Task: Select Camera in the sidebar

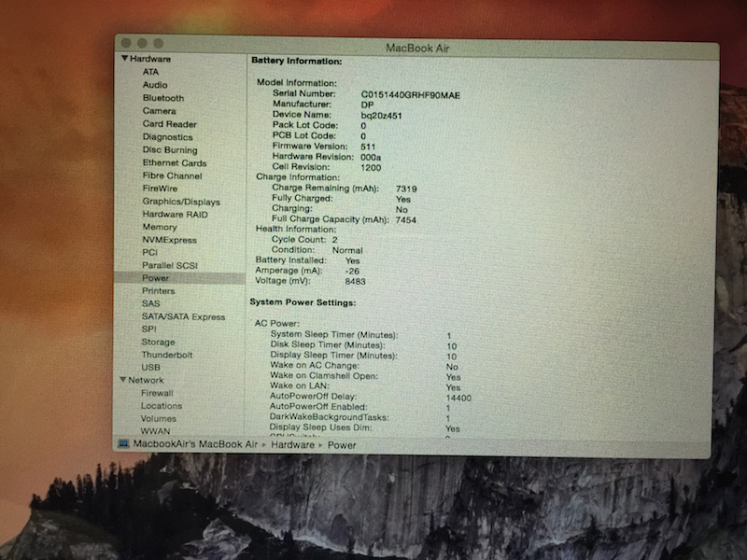Action: point(159,111)
